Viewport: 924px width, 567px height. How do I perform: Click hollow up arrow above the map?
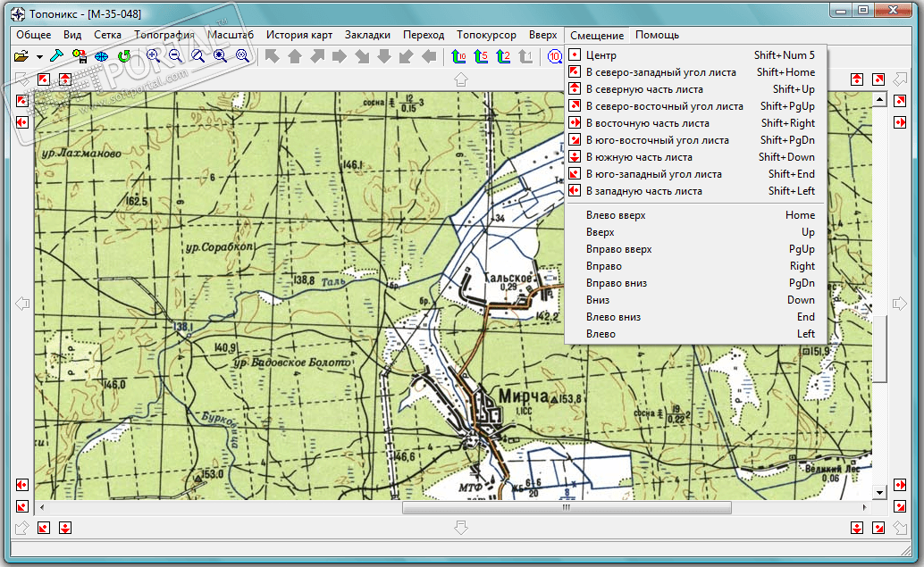[x=461, y=79]
